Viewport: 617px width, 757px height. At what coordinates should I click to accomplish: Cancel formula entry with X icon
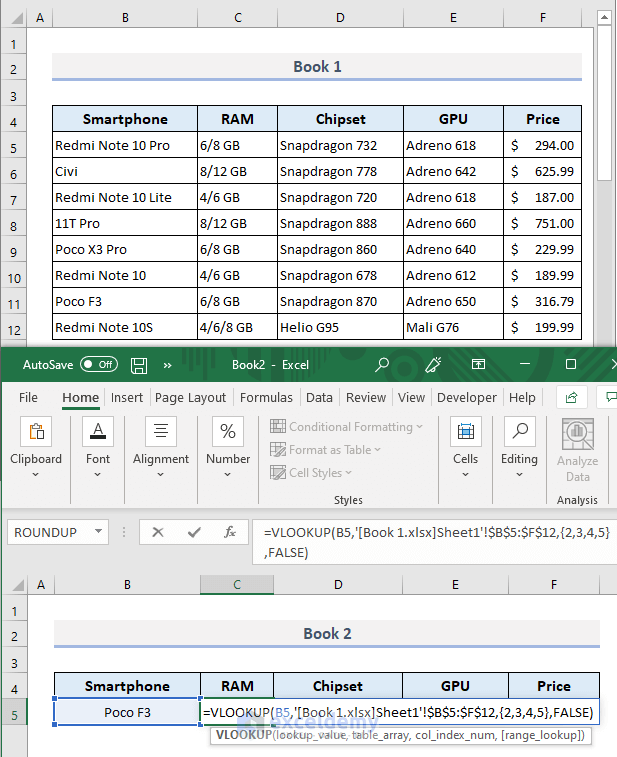pos(157,532)
